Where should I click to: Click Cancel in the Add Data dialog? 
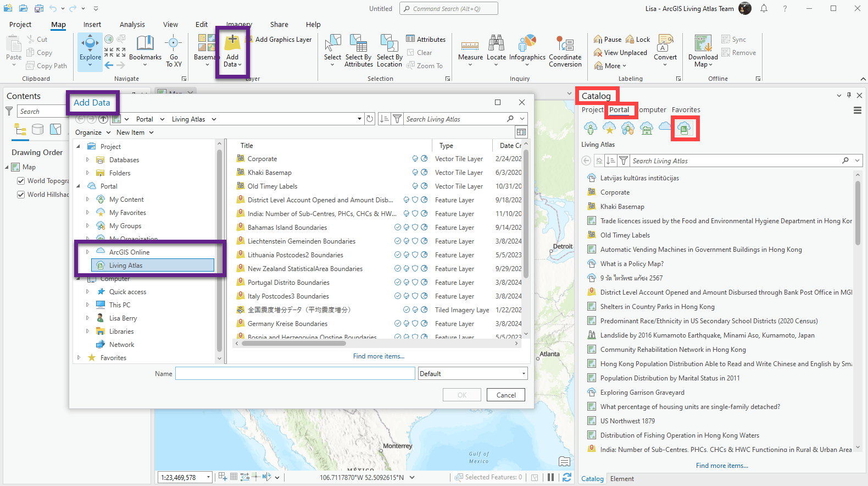[506, 395]
